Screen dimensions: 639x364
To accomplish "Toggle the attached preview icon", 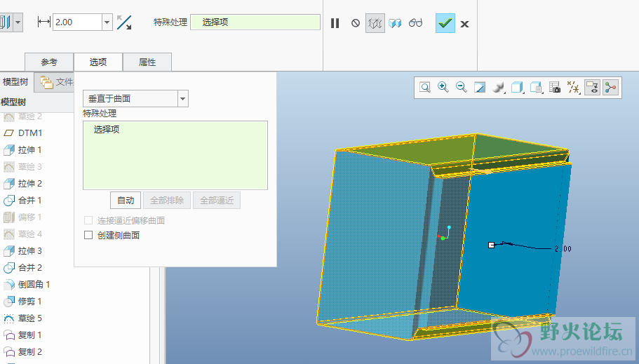I will click(395, 23).
